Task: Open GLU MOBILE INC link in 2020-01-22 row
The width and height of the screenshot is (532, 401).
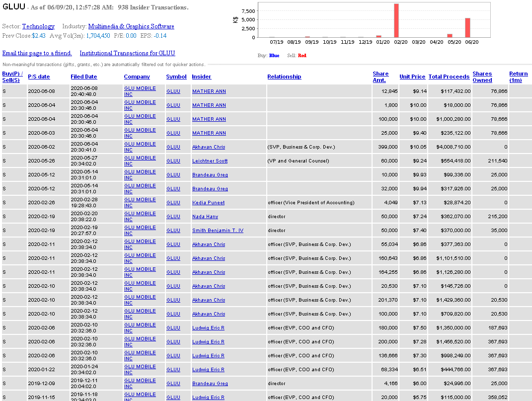Action: point(140,370)
